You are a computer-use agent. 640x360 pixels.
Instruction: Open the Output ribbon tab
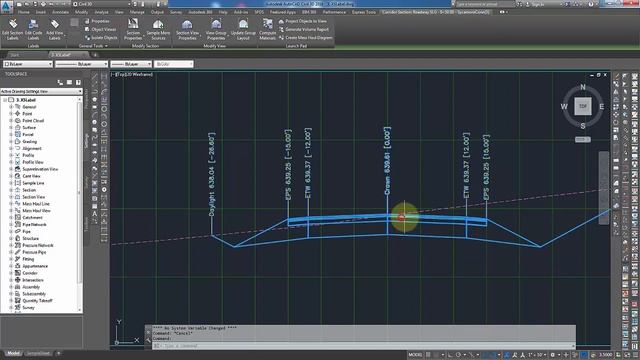click(x=157, y=12)
